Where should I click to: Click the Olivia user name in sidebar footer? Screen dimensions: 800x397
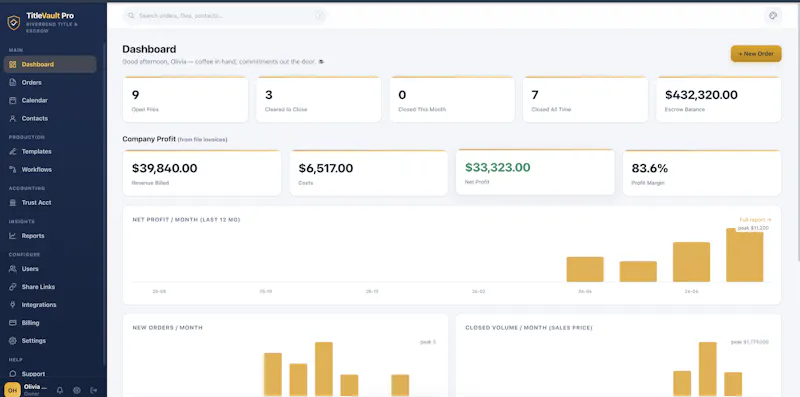tap(36, 387)
